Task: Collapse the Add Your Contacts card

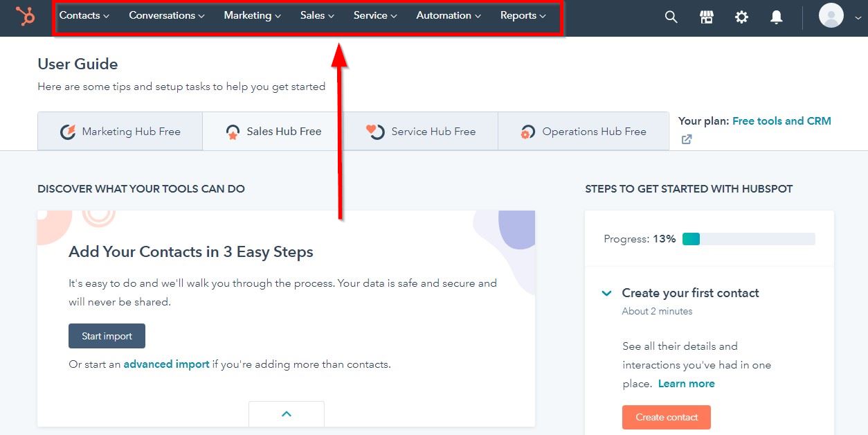Action: pos(287,414)
